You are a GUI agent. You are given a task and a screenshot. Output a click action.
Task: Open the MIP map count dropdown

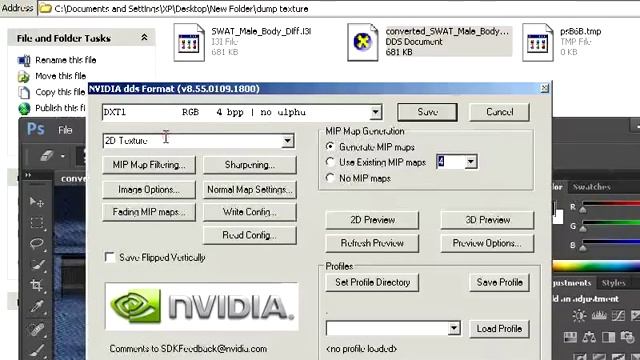471,162
